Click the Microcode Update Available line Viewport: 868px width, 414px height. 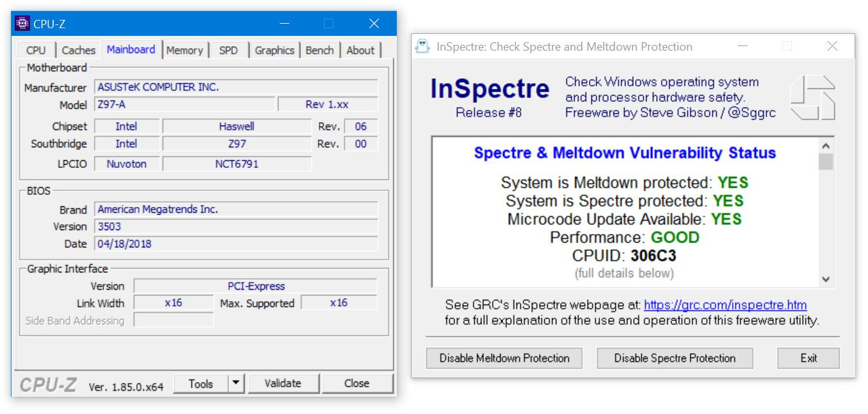(x=625, y=219)
